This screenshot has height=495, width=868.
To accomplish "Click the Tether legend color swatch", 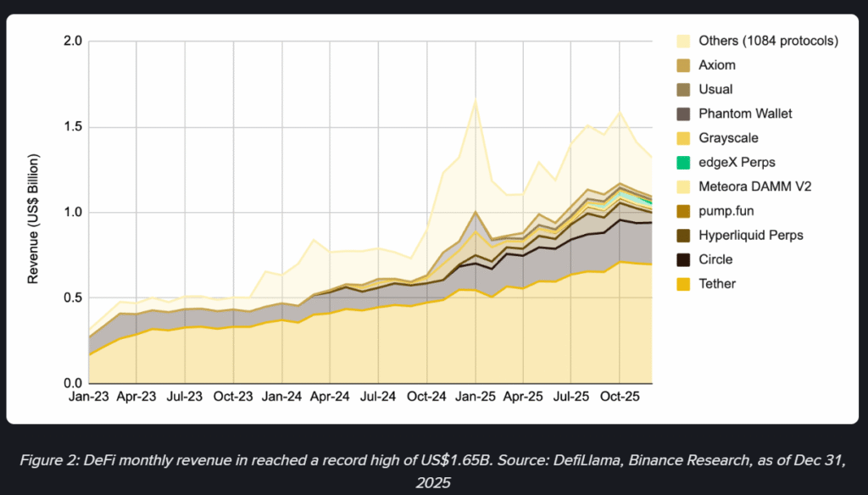I will [x=681, y=284].
